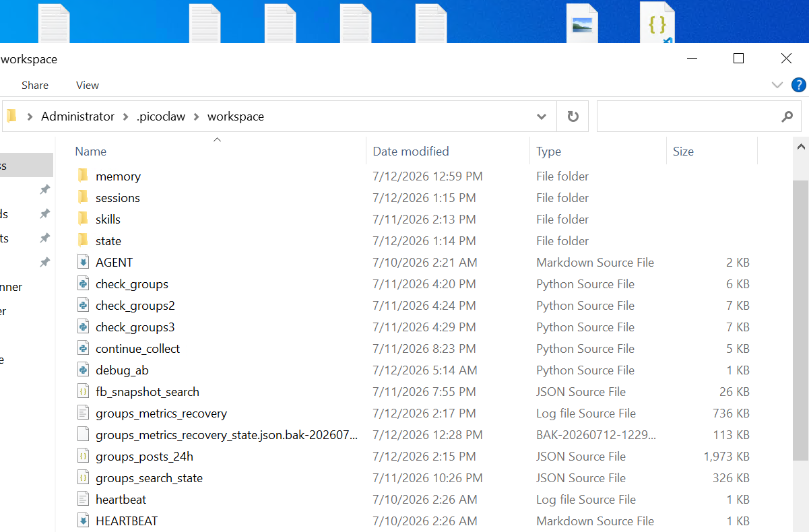Open the Share ribbon tab
Viewport: 809px width, 532px height.
[35, 86]
